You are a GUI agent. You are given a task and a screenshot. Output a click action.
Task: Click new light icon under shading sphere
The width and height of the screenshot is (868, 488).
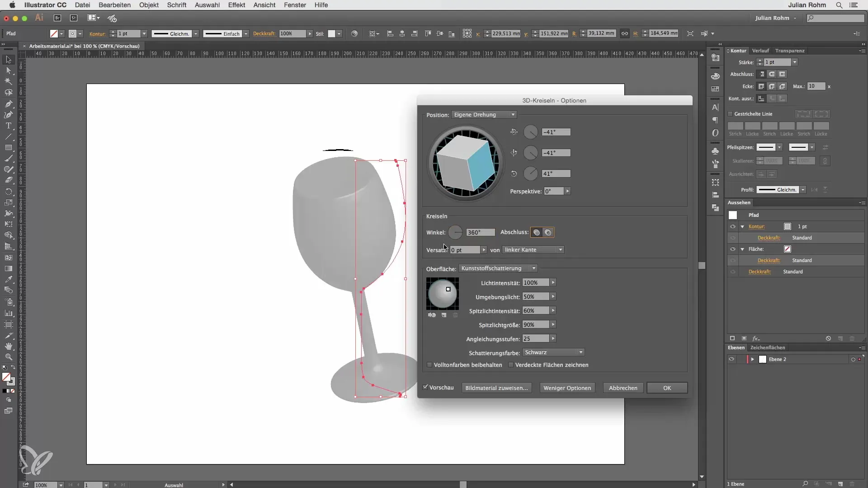(x=444, y=315)
